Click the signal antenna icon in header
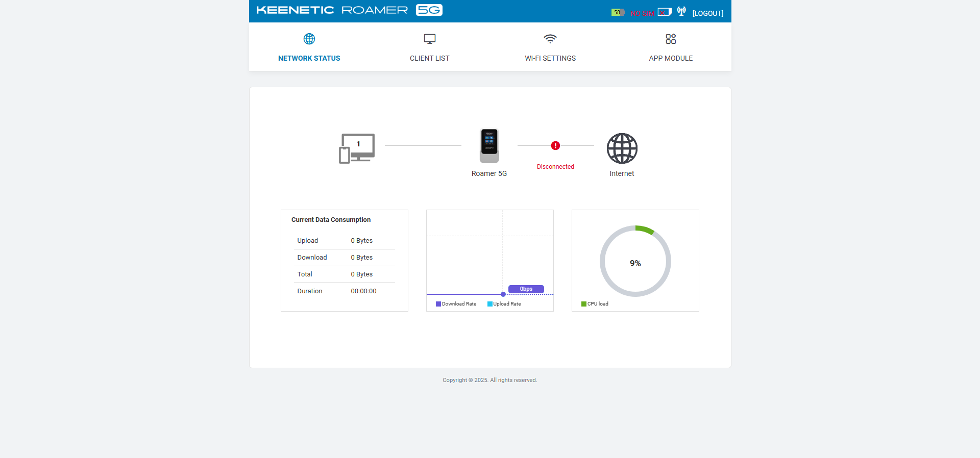The height and width of the screenshot is (458, 980). [681, 11]
